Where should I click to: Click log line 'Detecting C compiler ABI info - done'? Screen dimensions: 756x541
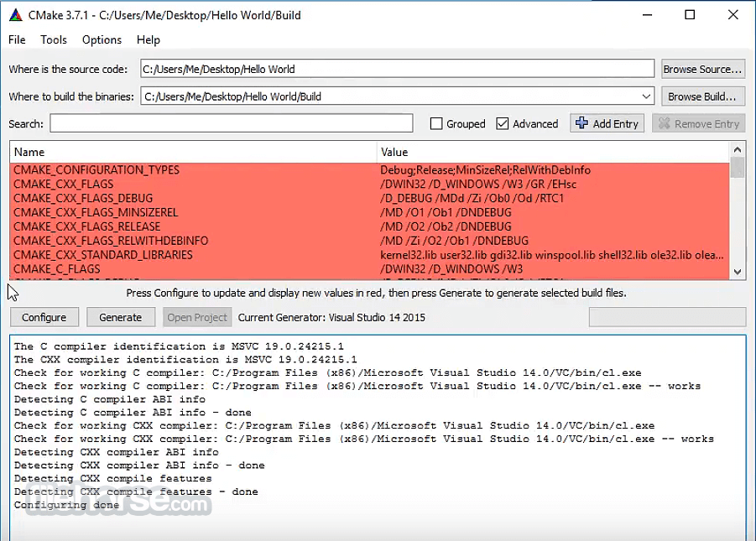coord(133,413)
